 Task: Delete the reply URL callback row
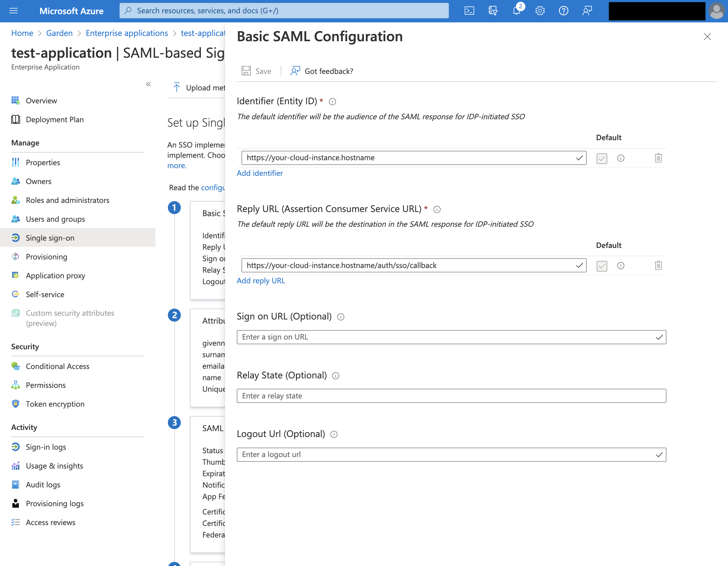pyautogui.click(x=658, y=266)
